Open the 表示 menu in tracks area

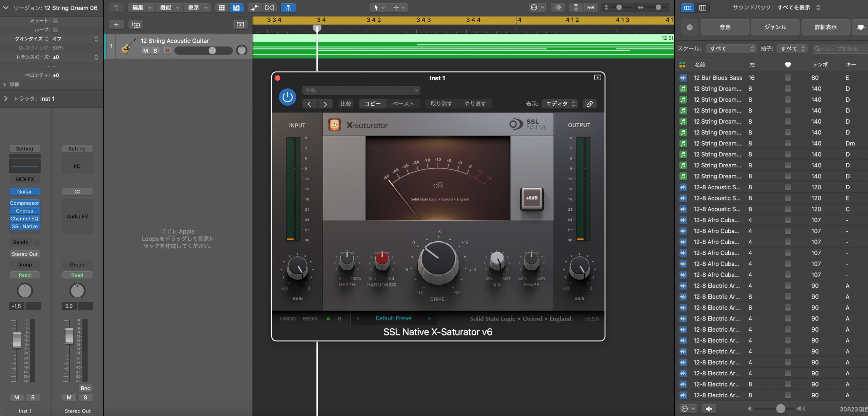point(197,7)
